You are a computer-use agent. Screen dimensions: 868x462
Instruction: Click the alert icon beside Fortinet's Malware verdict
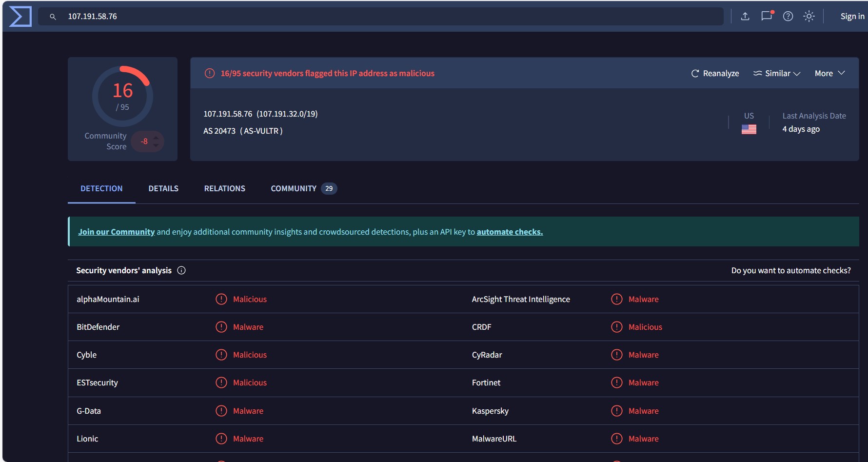[617, 382]
